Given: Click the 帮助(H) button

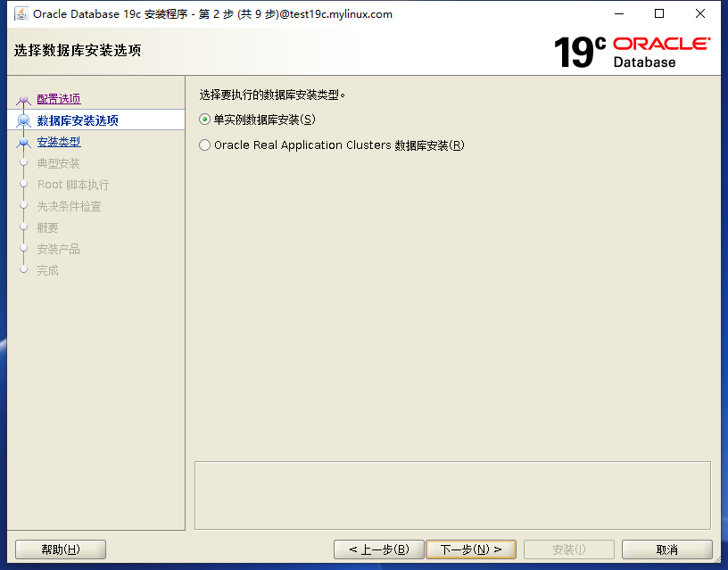Looking at the screenshot, I should point(61,549).
